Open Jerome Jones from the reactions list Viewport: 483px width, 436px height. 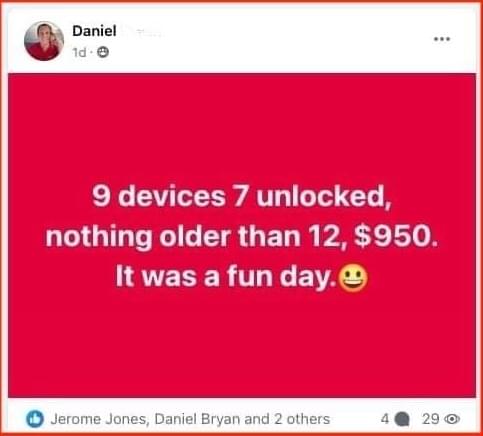(x=98, y=419)
